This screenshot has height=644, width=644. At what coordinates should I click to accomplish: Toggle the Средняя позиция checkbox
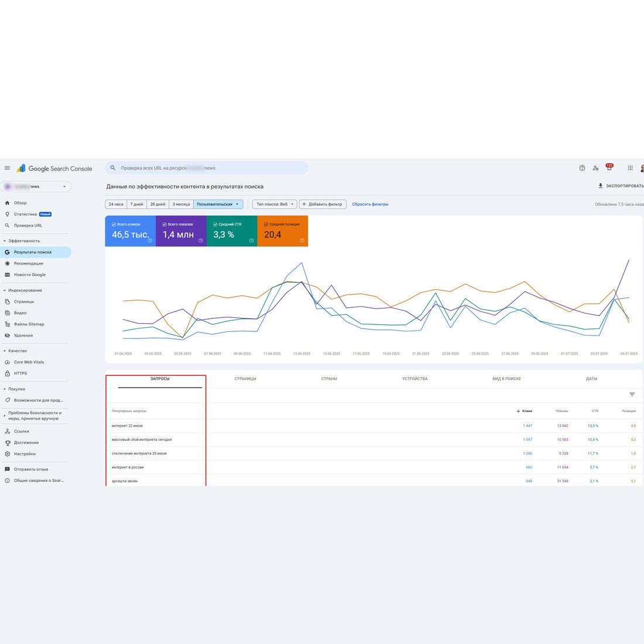coord(266,224)
